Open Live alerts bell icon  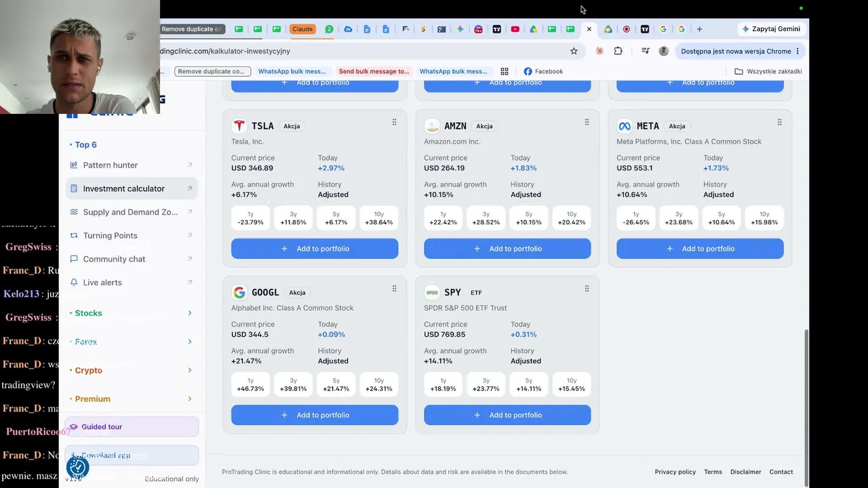pos(74,283)
